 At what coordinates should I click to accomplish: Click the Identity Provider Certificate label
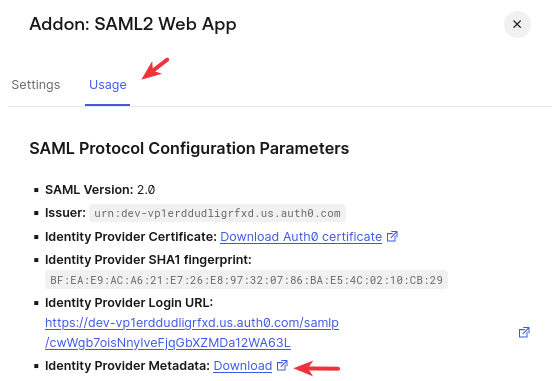(x=131, y=236)
